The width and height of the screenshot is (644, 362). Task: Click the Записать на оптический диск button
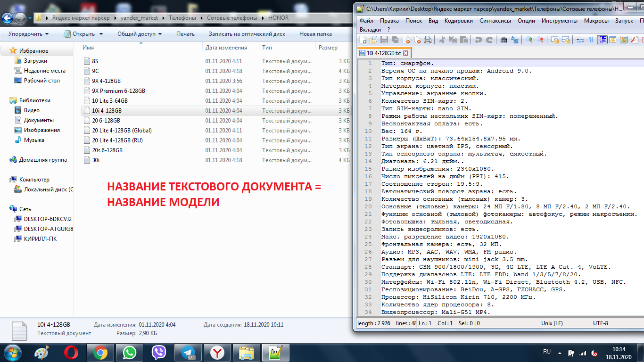click(247, 34)
